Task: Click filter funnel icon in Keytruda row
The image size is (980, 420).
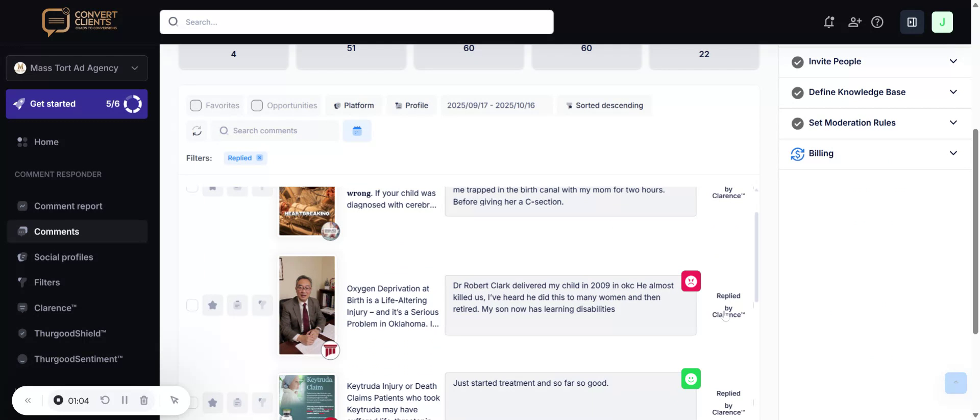Action: point(262,403)
